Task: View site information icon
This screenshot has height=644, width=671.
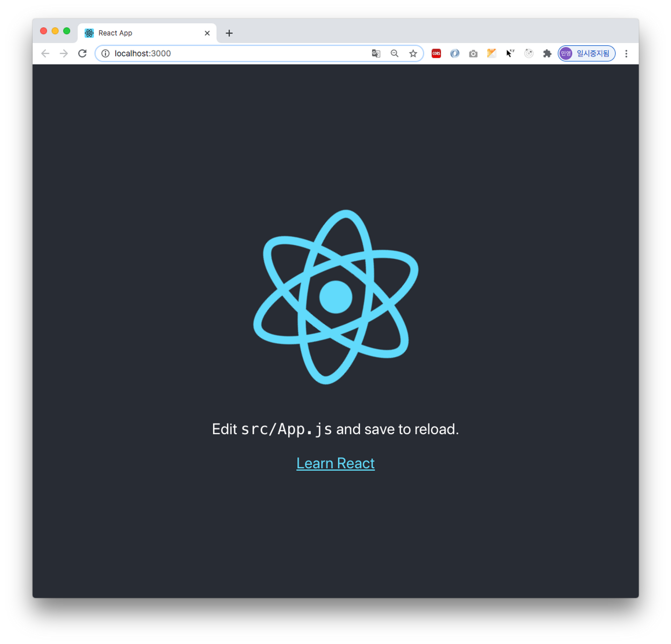Action: point(105,53)
